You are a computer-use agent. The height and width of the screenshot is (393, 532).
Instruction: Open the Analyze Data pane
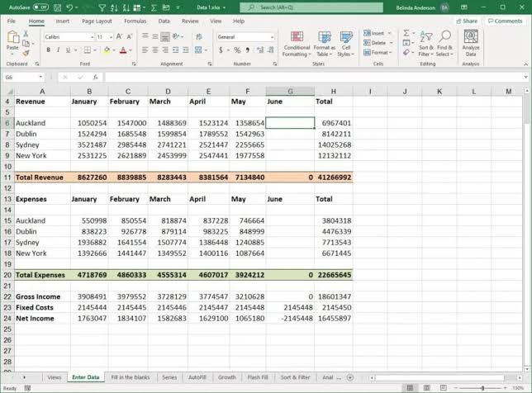click(471, 43)
